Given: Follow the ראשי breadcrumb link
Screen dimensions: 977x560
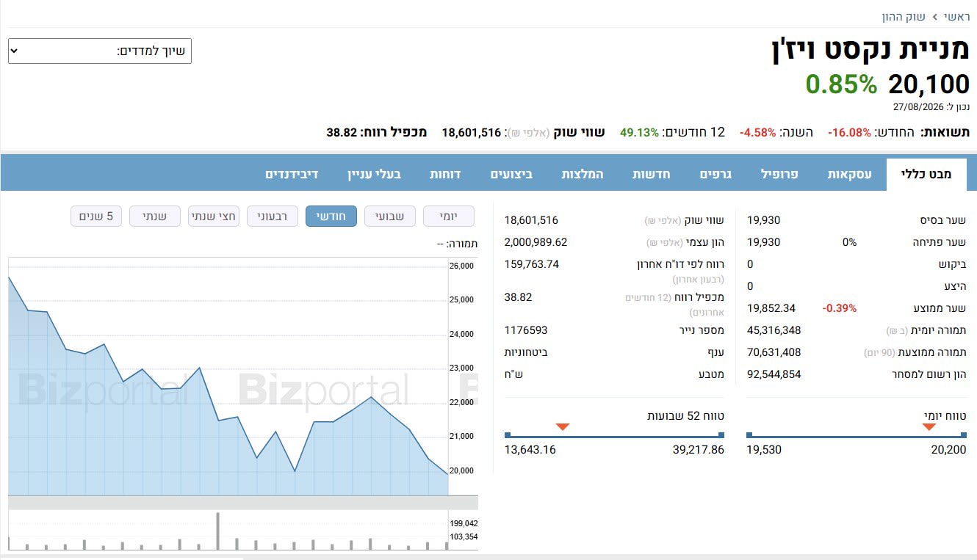Looking at the screenshot, I should pyautogui.click(x=957, y=16).
